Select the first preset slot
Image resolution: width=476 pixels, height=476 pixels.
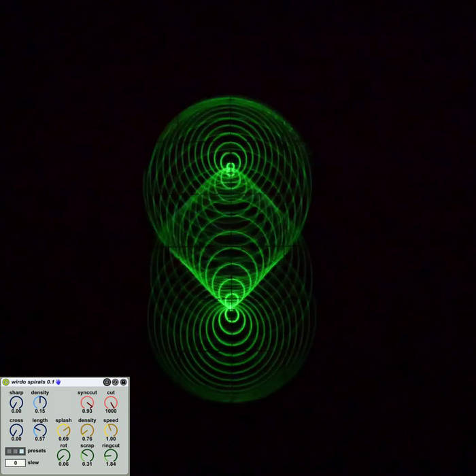9,451
